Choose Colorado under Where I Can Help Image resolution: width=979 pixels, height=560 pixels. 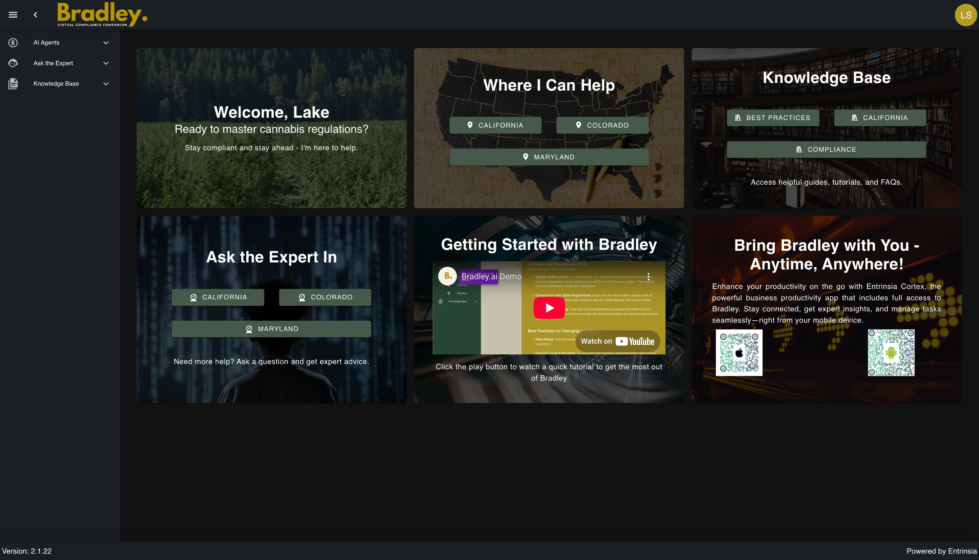coord(602,125)
